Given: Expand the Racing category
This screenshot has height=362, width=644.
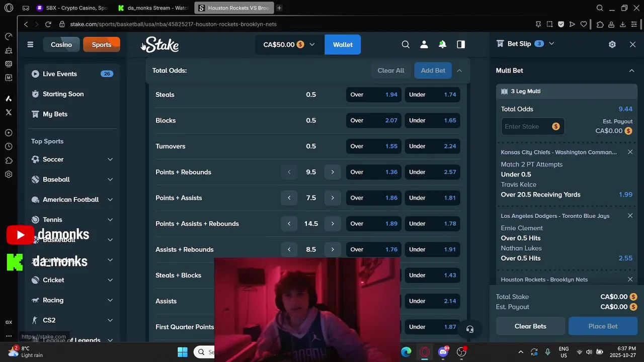Looking at the screenshot, I should [x=110, y=300].
